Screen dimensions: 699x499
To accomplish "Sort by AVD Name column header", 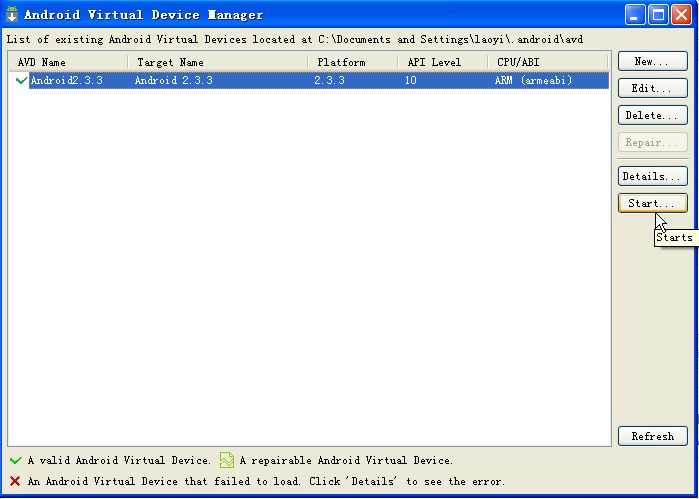I will tap(69, 62).
